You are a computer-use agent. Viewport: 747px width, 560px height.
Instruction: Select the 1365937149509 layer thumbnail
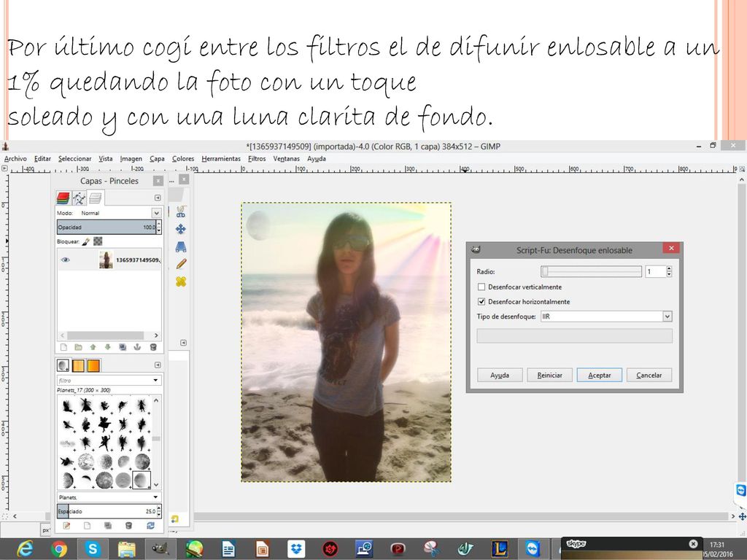[x=106, y=260]
